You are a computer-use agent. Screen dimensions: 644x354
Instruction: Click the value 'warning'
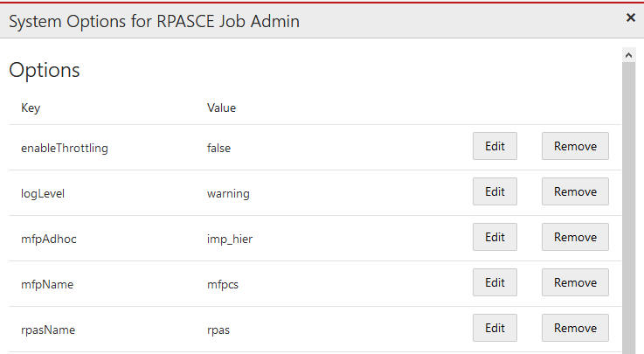228,193
